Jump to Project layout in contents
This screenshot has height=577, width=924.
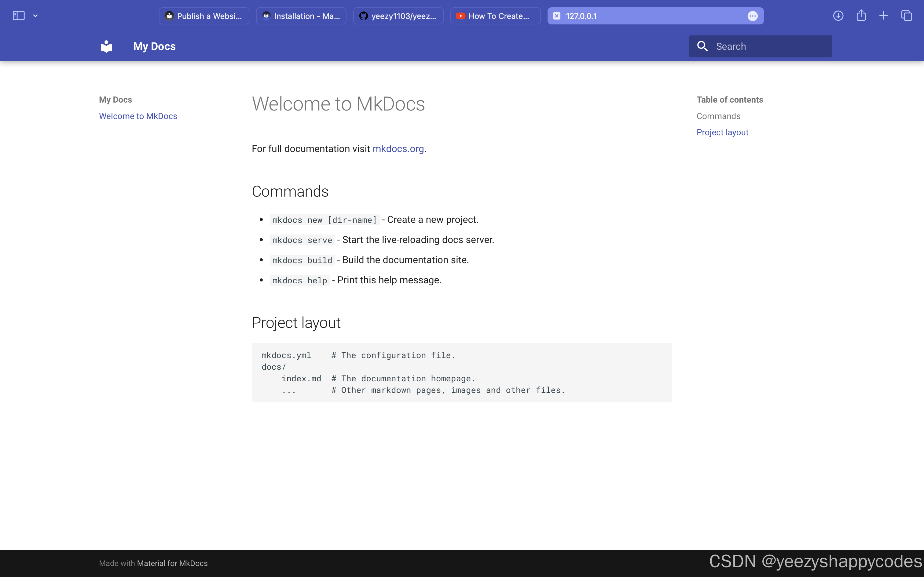(722, 132)
